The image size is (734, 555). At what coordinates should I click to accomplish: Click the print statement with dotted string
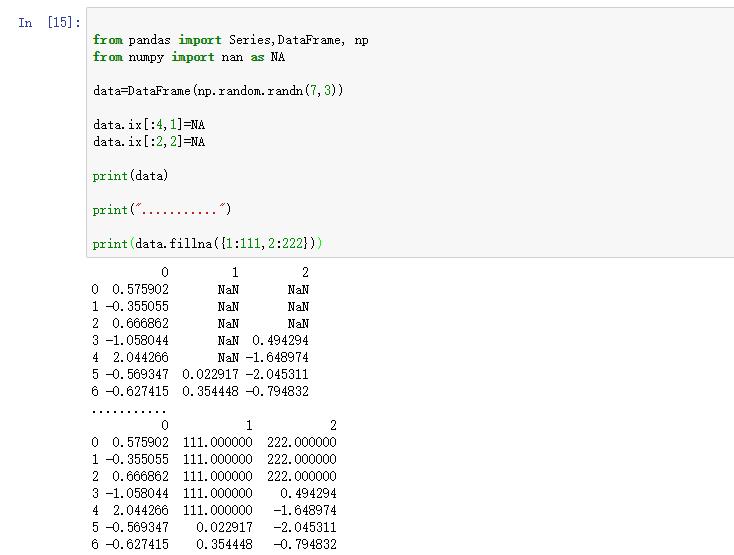[162, 210]
